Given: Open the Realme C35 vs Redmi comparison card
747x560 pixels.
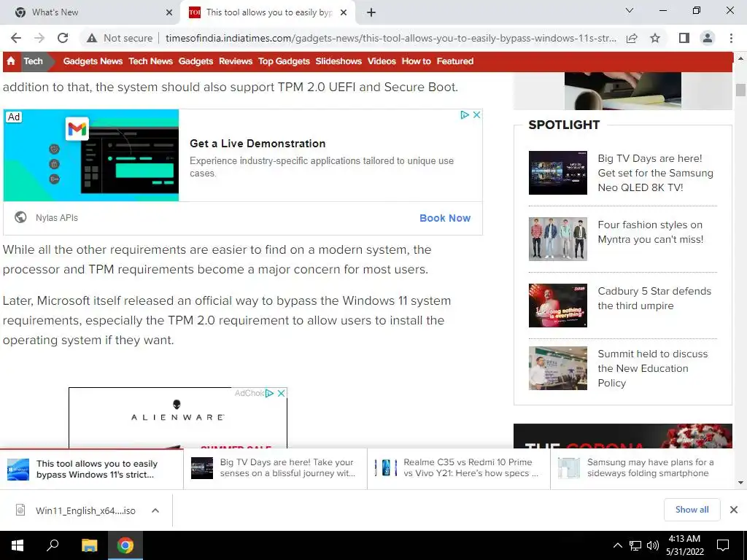Looking at the screenshot, I should click(x=459, y=469).
